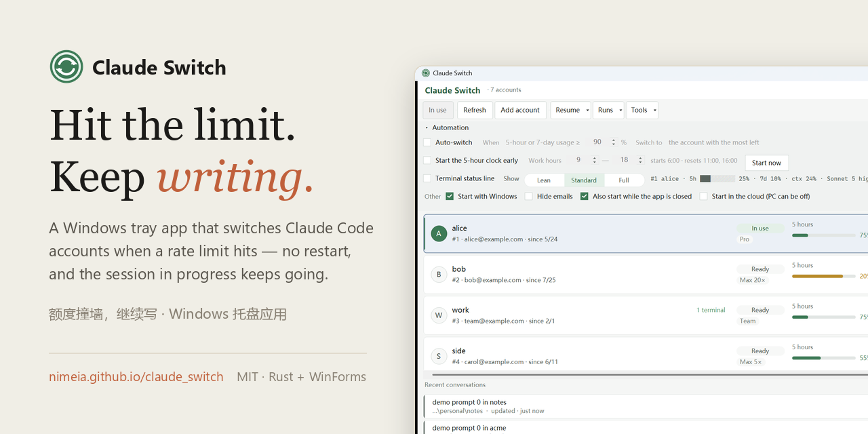868x434 pixels.
Task: Click the small app icon in the title bar
Action: point(426,73)
